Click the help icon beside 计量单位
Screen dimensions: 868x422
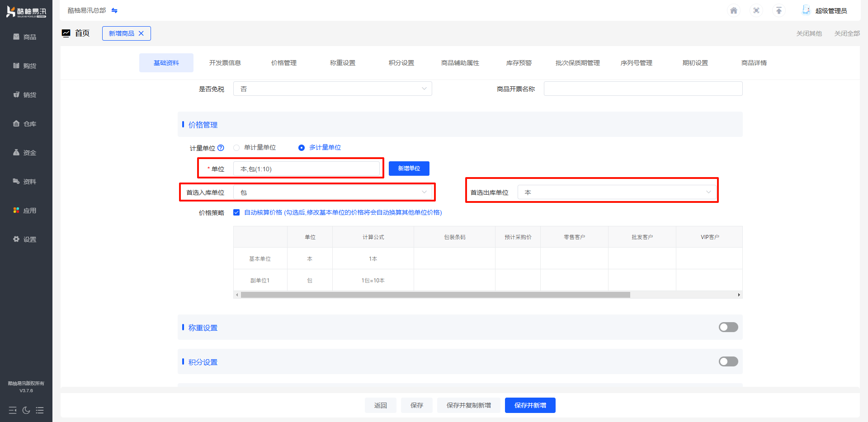(221, 148)
